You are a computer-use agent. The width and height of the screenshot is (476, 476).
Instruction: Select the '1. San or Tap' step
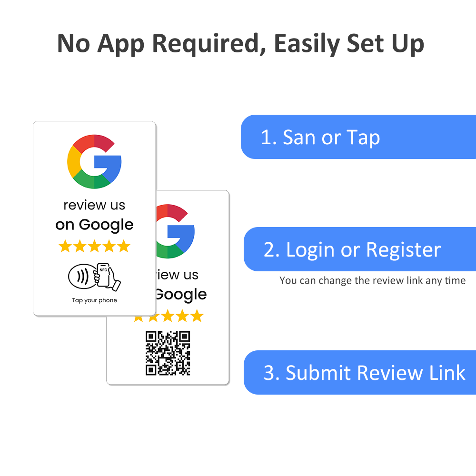click(x=358, y=137)
